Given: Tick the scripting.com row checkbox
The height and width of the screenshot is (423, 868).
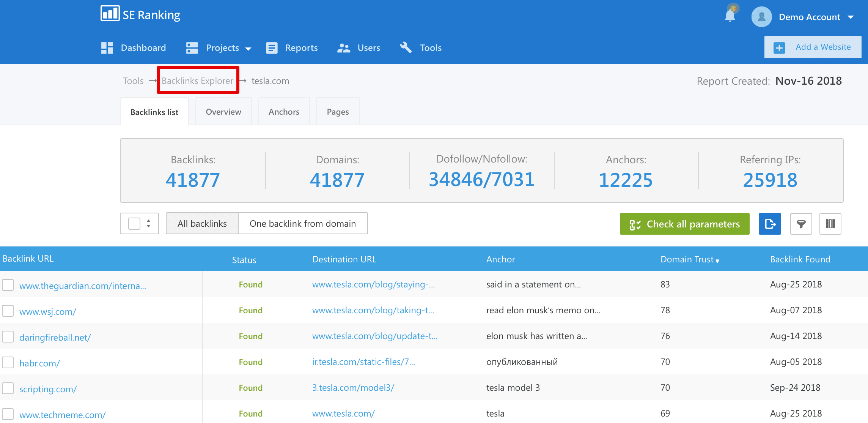Looking at the screenshot, I should coord(8,388).
